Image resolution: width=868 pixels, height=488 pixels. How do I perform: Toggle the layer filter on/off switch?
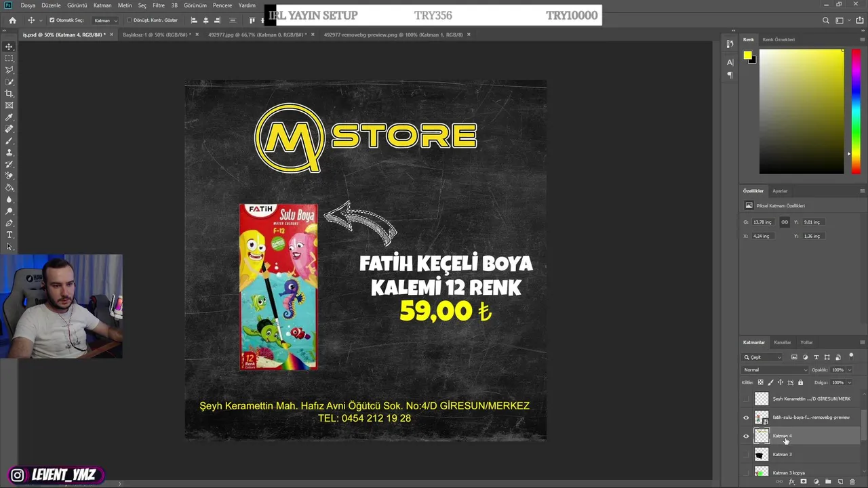tap(851, 356)
